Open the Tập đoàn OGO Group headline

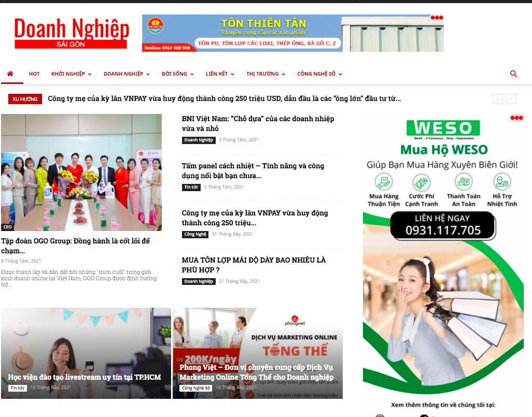pos(75,246)
